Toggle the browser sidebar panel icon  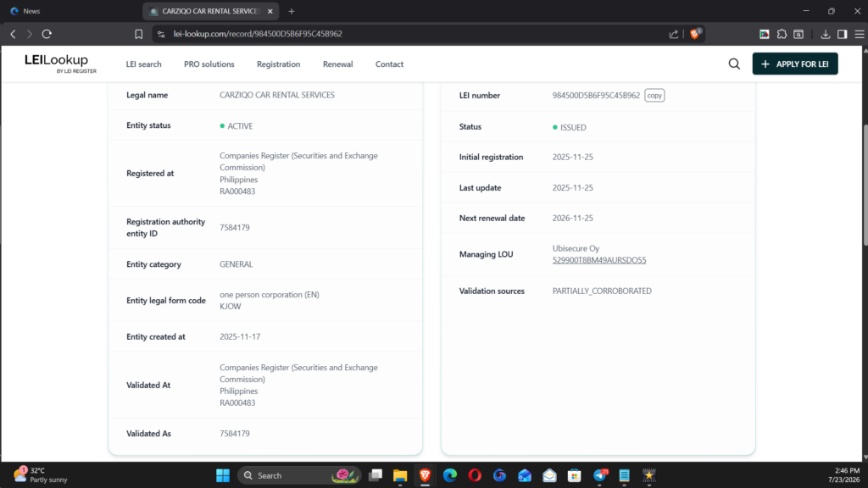pyautogui.click(x=842, y=34)
